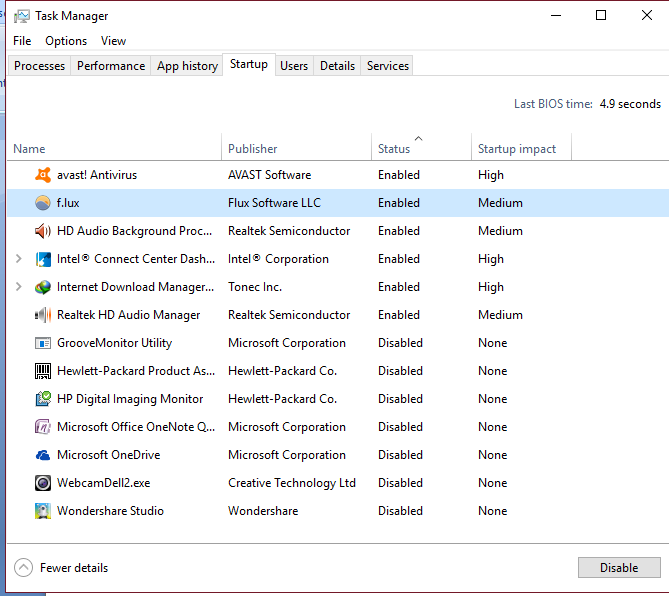669x596 pixels.
Task: Click the Internet Download Manager icon
Action: 43,287
